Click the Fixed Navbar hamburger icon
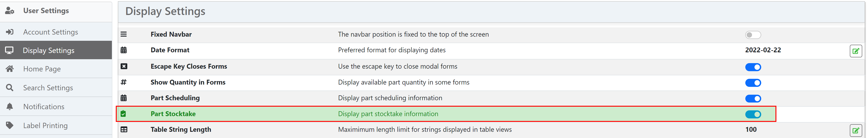This screenshot has height=138, width=868. (x=124, y=34)
